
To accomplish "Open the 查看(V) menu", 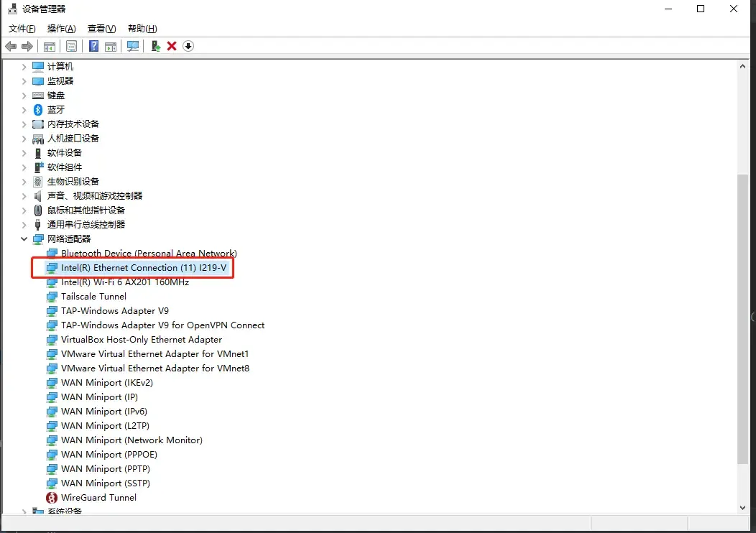I will coord(102,29).
